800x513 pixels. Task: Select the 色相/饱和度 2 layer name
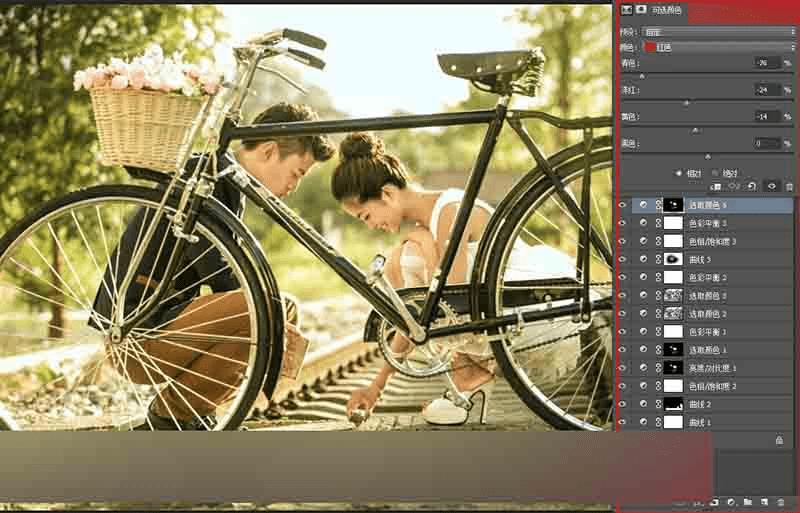[x=712, y=386]
